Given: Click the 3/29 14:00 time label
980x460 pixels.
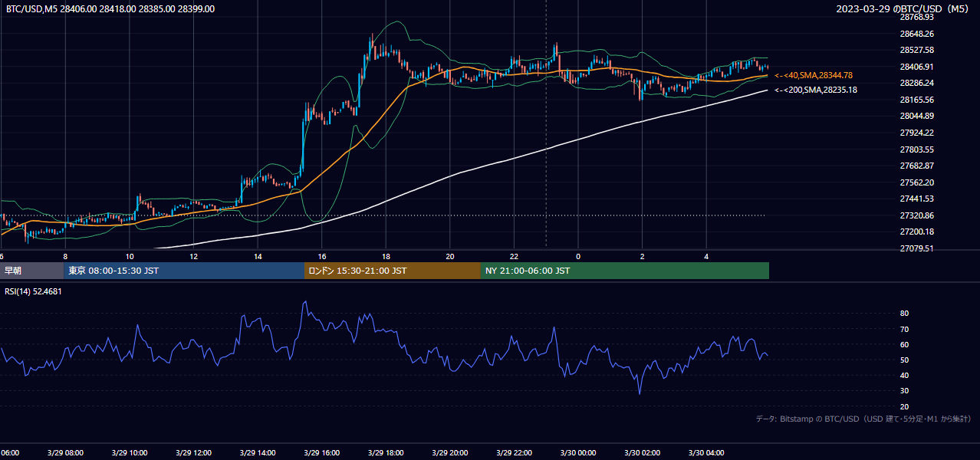Looking at the screenshot, I should click(258, 453).
